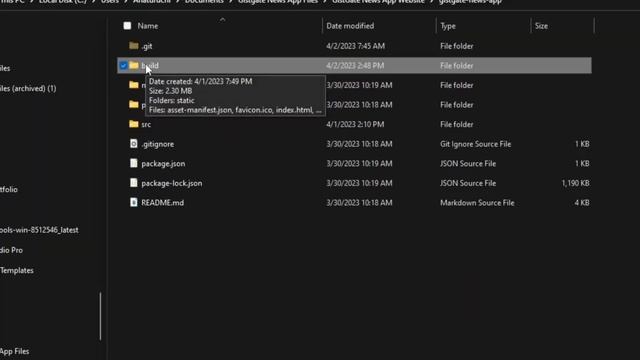Sort files by Type column
The width and height of the screenshot is (640, 360).
[448, 26]
